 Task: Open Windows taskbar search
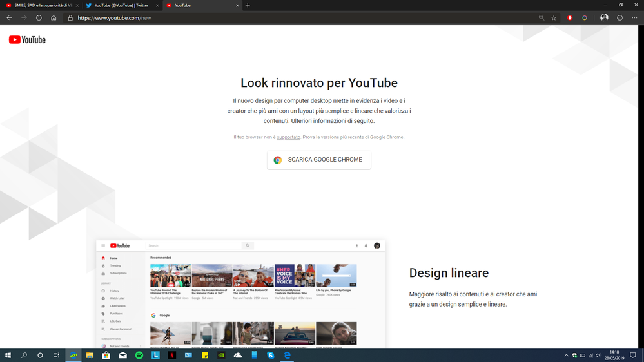pyautogui.click(x=24, y=355)
